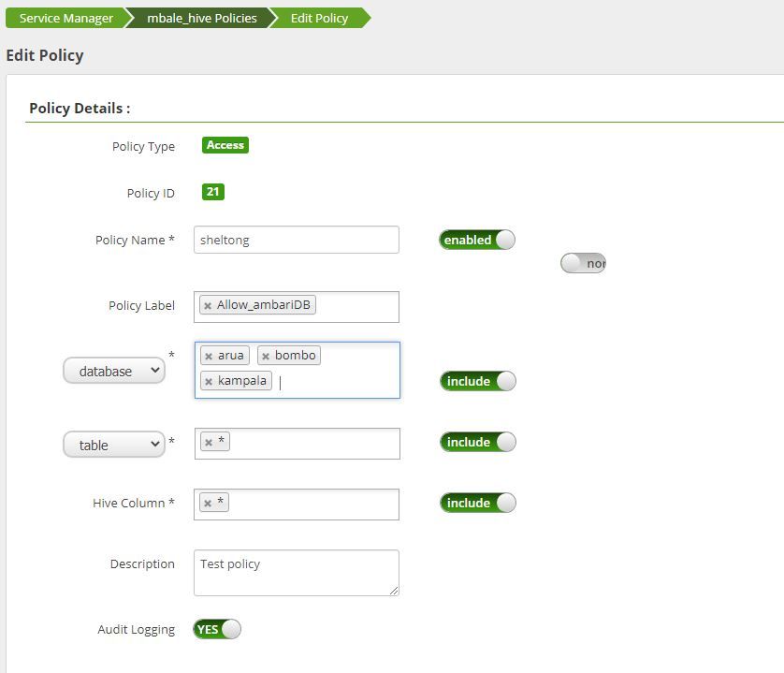This screenshot has height=673, width=784.
Task: Remove the asterisk tag from Hive Column
Action: (208, 504)
